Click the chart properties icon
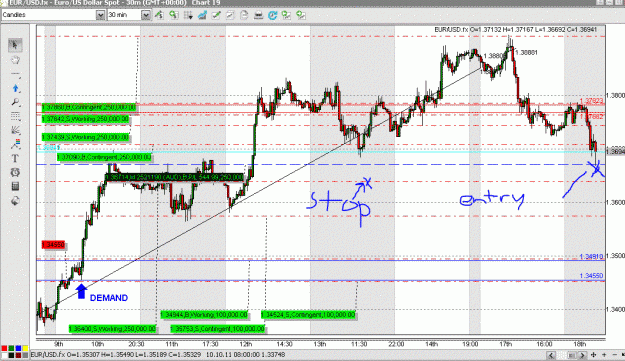625x361 pixels. 230,15
